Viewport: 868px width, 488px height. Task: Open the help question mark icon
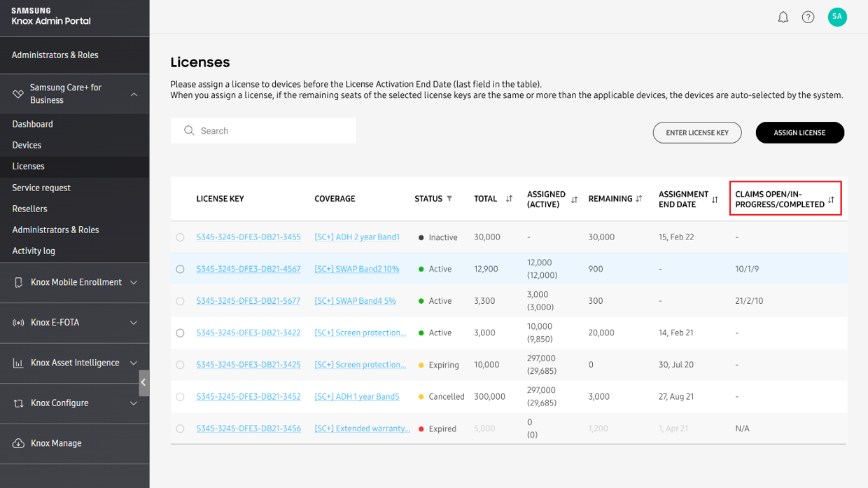click(x=808, y=17)
